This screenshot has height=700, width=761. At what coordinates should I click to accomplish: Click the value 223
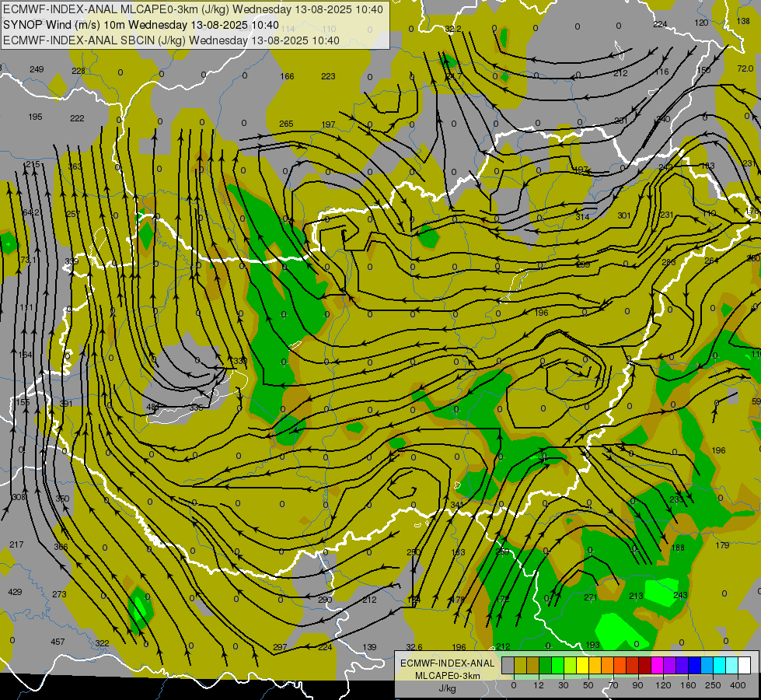pyautogui.click(x=329, y=76)
